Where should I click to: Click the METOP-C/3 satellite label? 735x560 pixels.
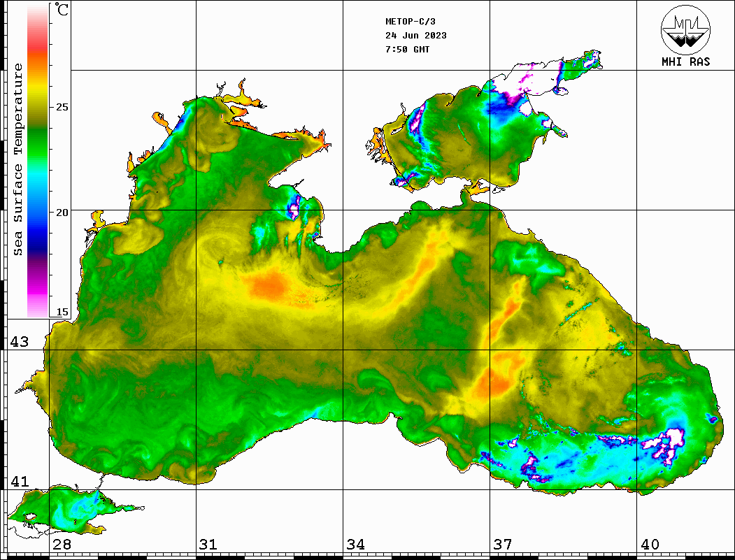tap(410, 22)
